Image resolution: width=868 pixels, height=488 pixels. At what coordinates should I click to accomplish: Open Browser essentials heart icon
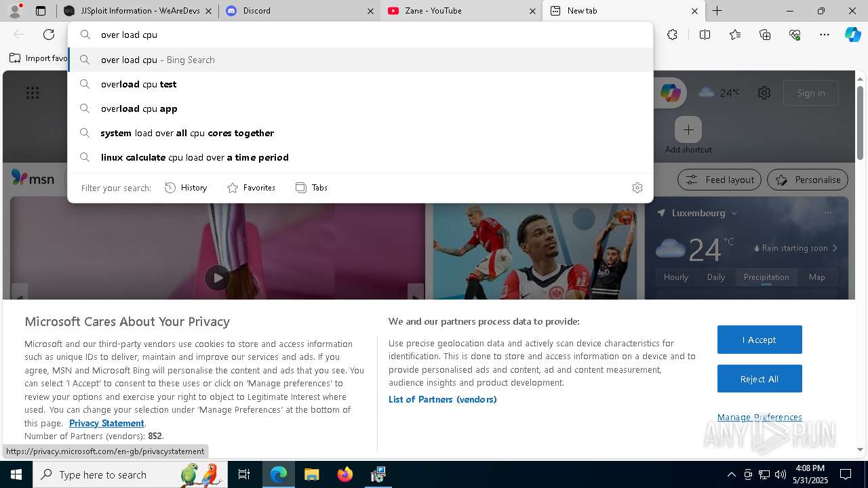tap(795, 35)
